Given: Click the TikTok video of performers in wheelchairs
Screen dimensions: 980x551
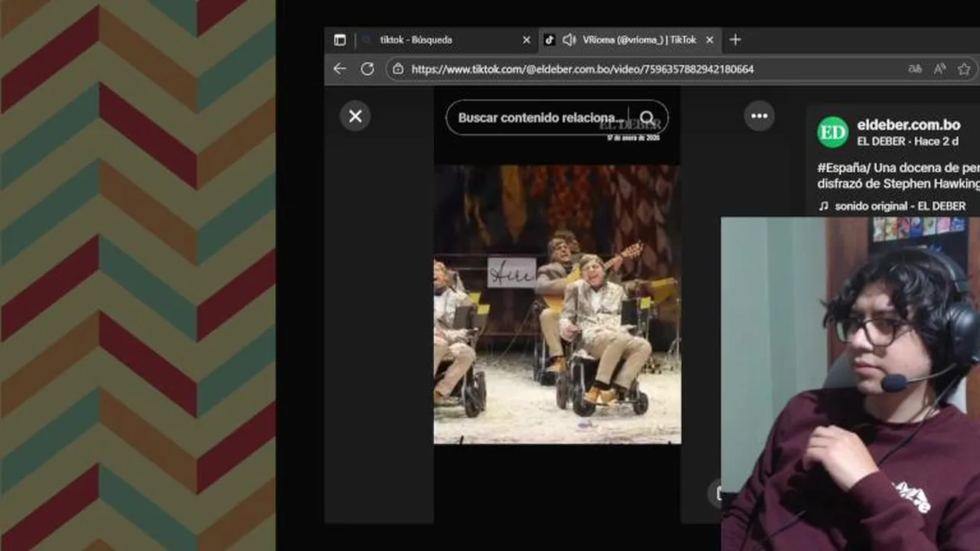Looking at the screenshot, I should coord(557,305).
